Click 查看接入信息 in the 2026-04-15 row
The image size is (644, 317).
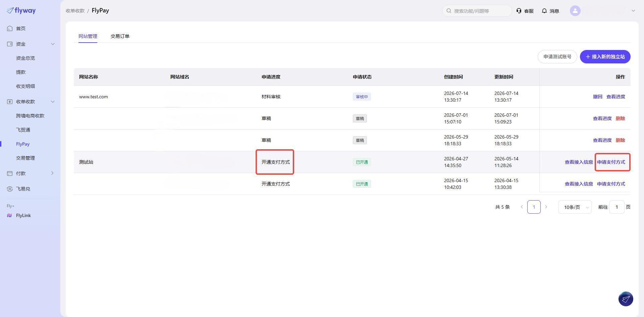(579, 184)
